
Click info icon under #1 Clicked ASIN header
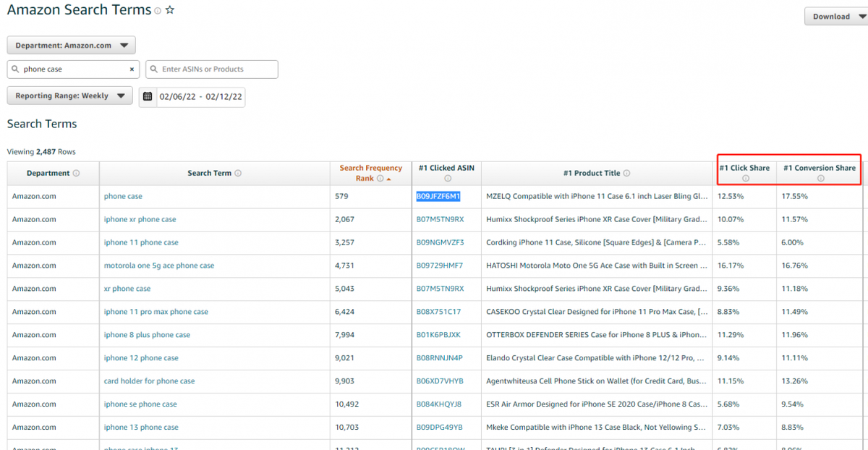447,179
